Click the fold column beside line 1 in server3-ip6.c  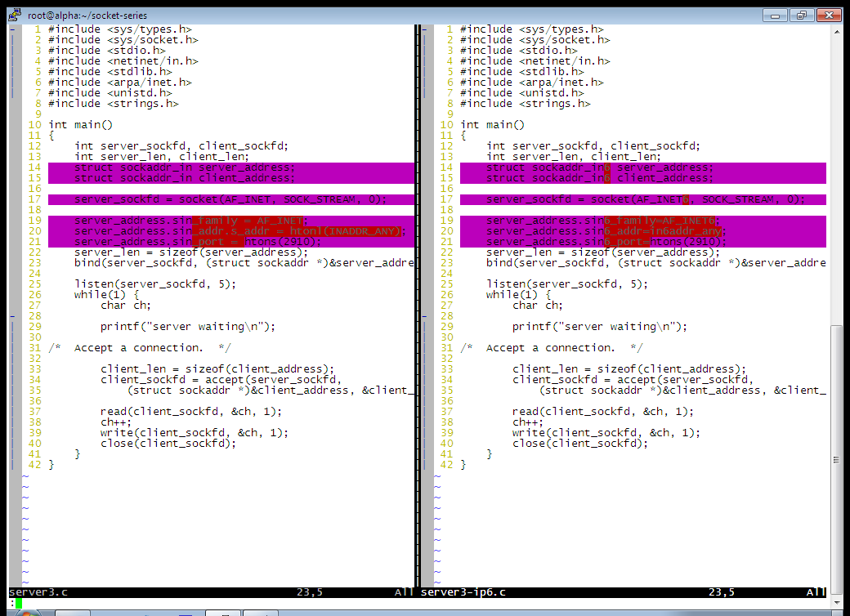point(424,29)
